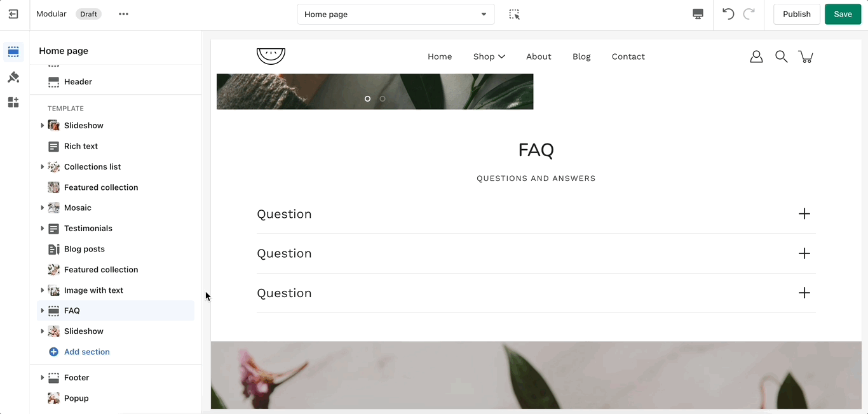The width and height of the screenshot is (868, 414).
Task: Open Theme settings paintbrush icon
Action: tap(13, 77)
